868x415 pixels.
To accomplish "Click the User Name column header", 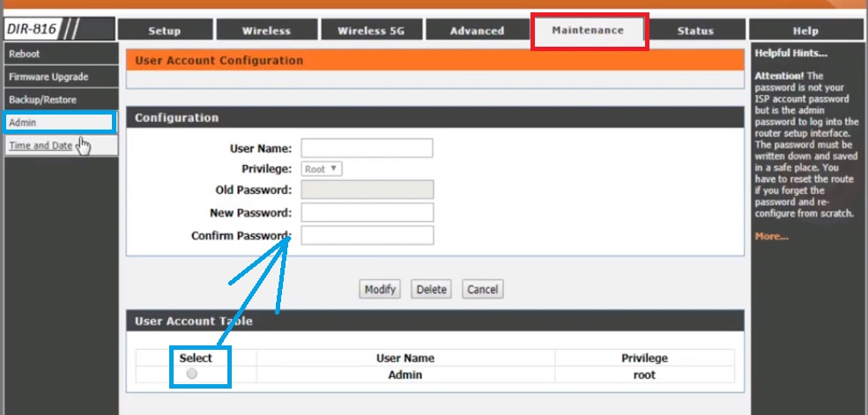I will click(x=405, y=358).
